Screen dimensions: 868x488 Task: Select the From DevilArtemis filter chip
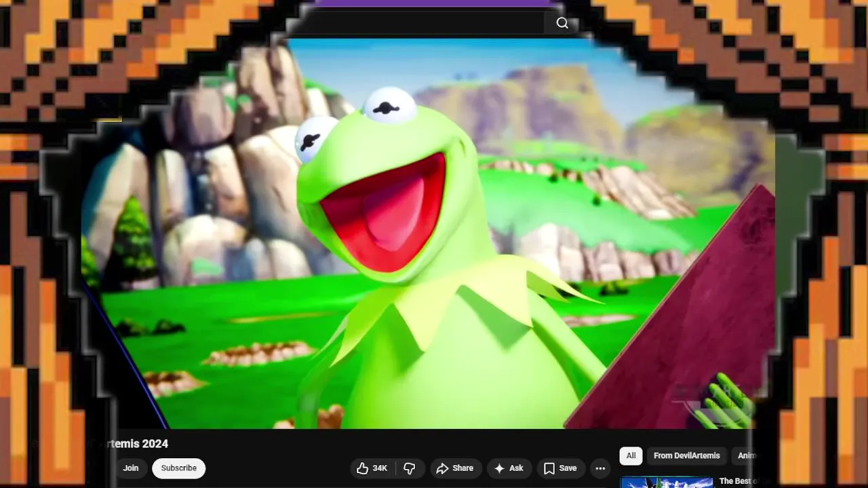686,455
